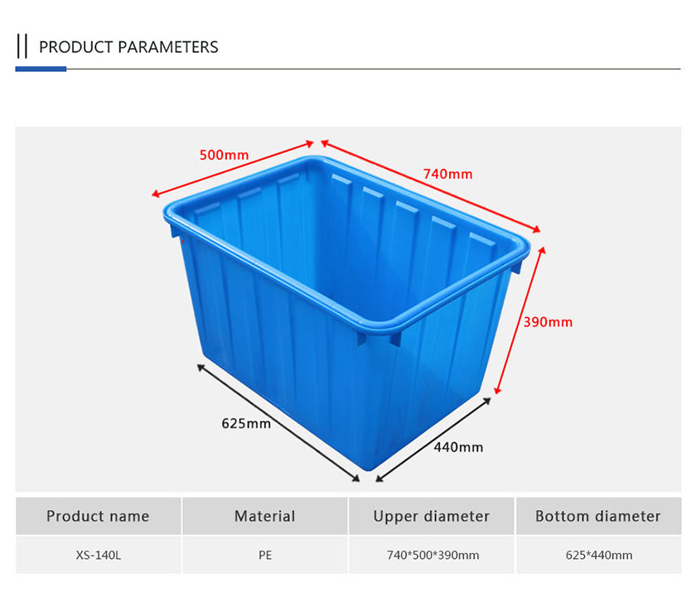
Task: Click the black arrow along 440mm edge
Action: coord(433,440)
